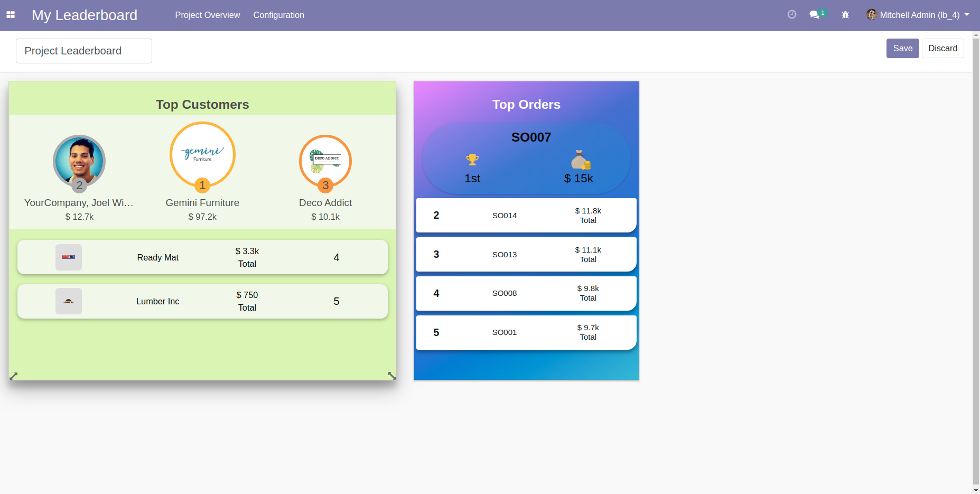Screen dimensions: 980x494
Task: Click Joel Willis customer avatar photo
Action: [79, 161]
